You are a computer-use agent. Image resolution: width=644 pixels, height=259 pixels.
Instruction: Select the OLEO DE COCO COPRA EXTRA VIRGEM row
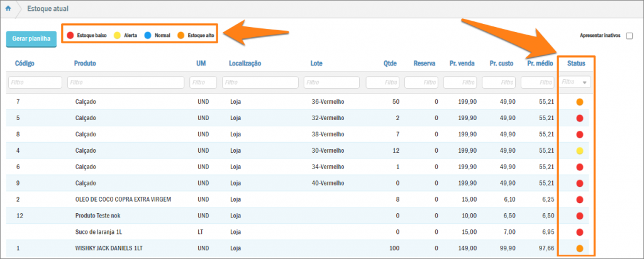coord(123,199)
